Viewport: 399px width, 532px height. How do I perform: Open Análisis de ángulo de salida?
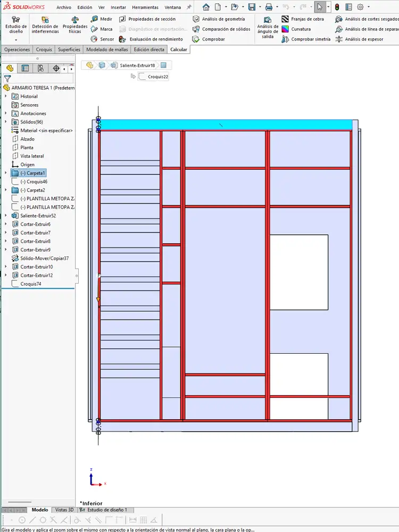268,27
